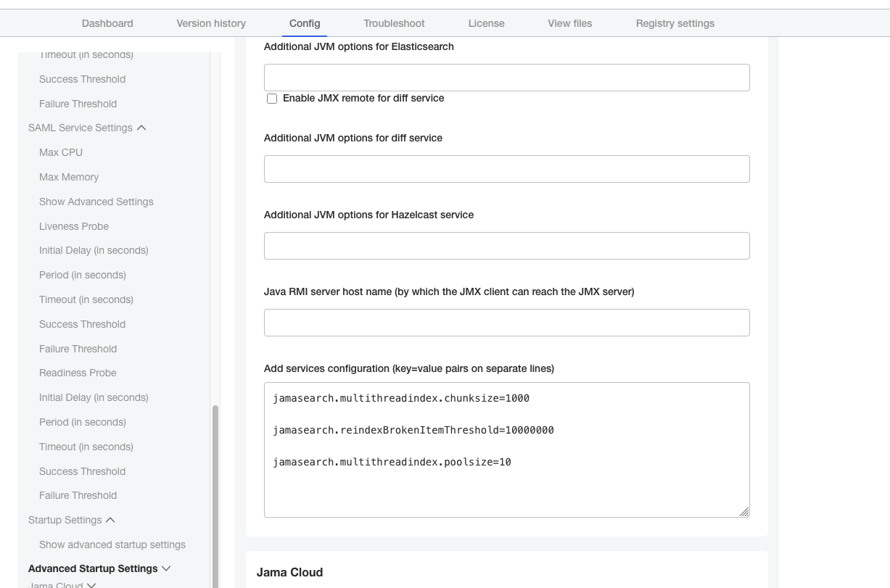This screenshot has height=588, width=890.
Task: Select Initial Delay under Liveness Probe
Action: coord(94,250)
